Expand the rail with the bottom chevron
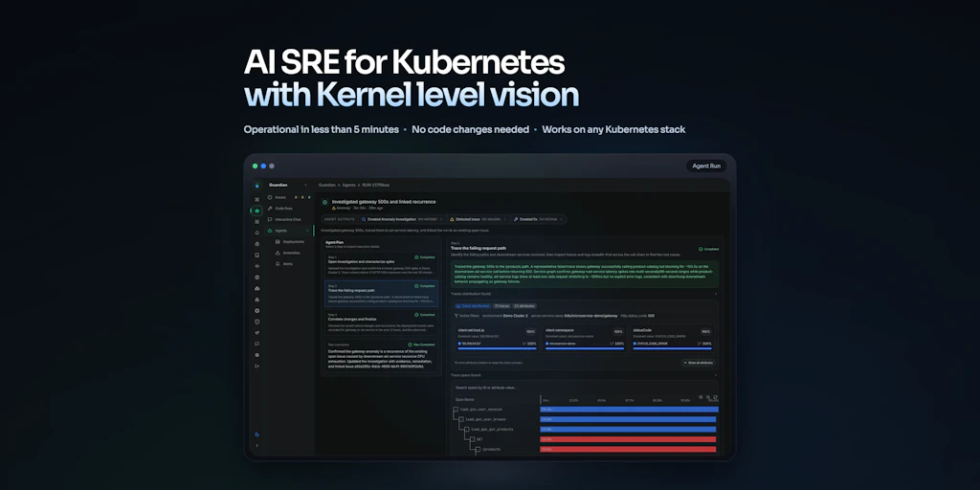980x490 pixels. [256, 446]
